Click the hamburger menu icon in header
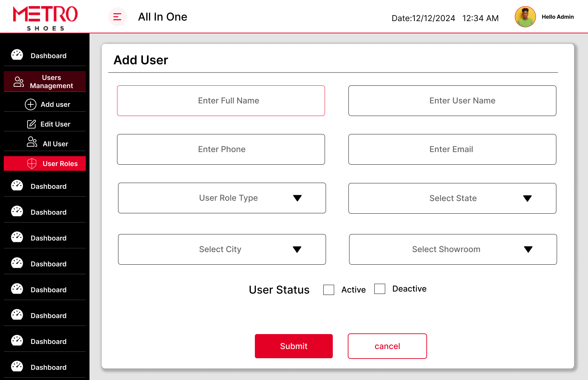This screenshot has height=380, width=588. [117, 17]
